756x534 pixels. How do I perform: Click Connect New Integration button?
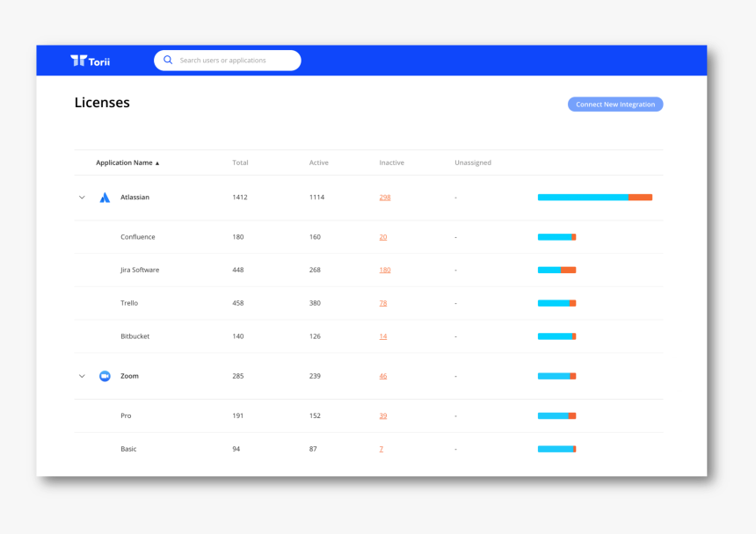tap(615, 105)
